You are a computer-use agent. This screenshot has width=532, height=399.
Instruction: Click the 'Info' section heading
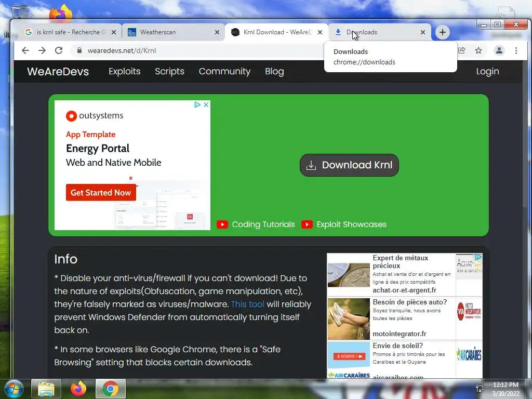click(66, 259)
